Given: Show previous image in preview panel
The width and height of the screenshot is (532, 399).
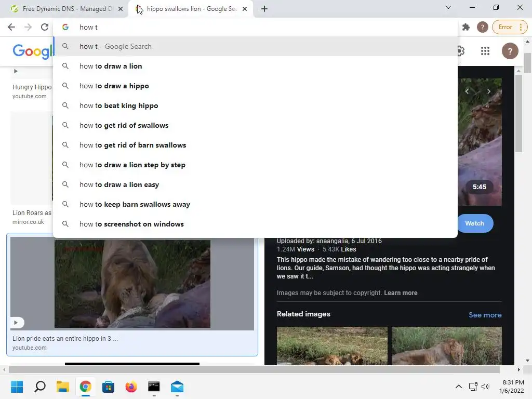Looking at the screenshot, I should 467,91.
